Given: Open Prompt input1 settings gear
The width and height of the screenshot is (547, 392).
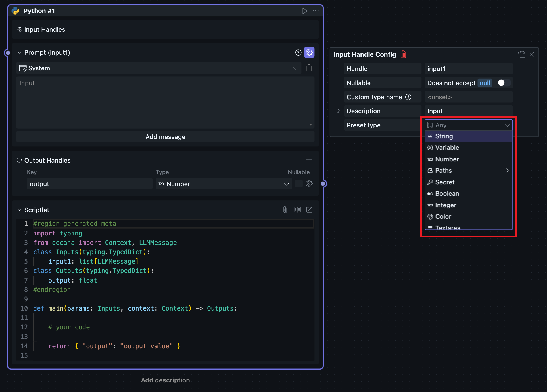Looking at the screenshot, I should point(309,52).
